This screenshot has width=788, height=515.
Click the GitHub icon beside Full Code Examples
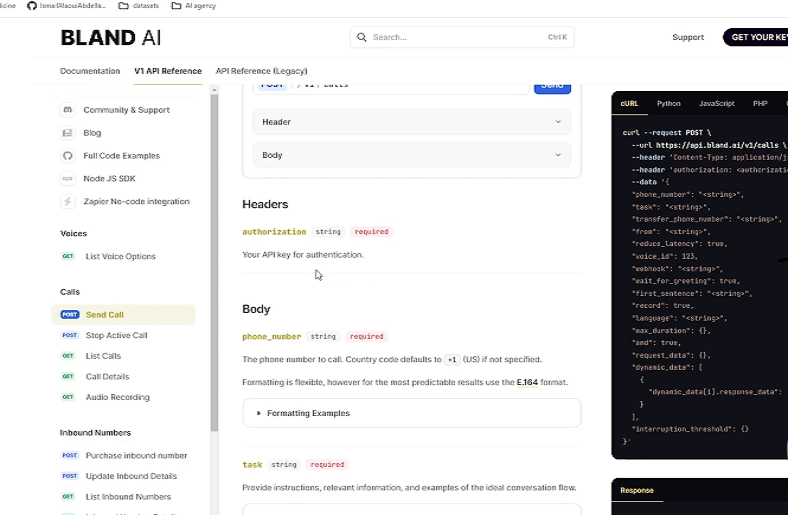67,156
